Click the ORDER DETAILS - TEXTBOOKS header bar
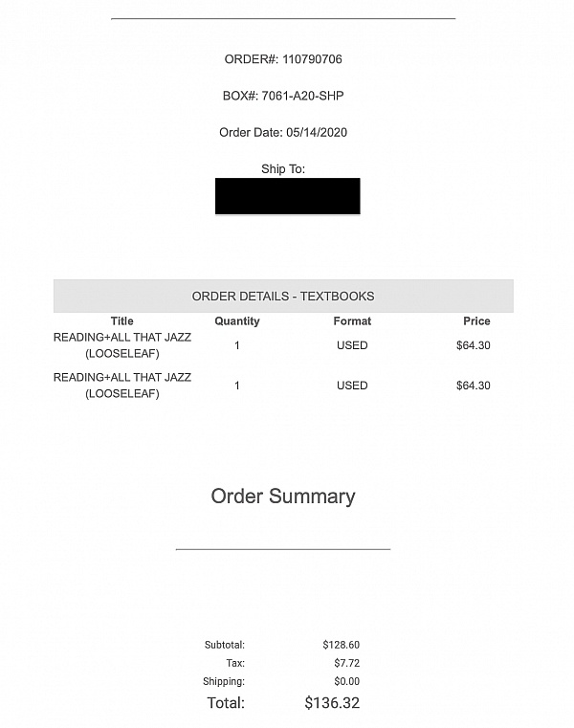The height and width of the screenshot is (728, 574). [x=283, y=296]
